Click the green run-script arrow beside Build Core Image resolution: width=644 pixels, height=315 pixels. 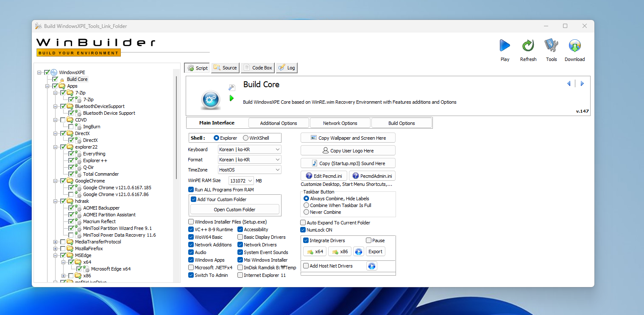231,98
